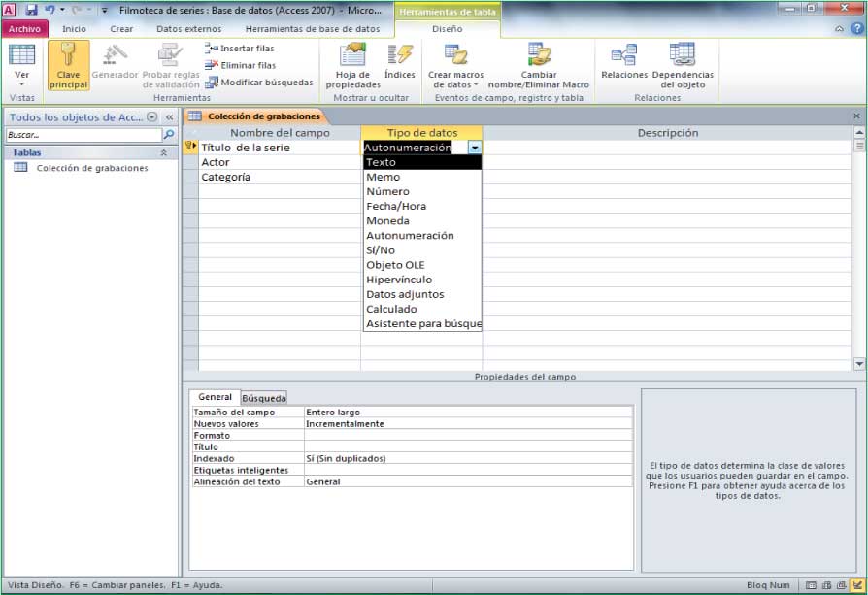
Task: Open Dependencias del objeto
Action: point(682,64)
